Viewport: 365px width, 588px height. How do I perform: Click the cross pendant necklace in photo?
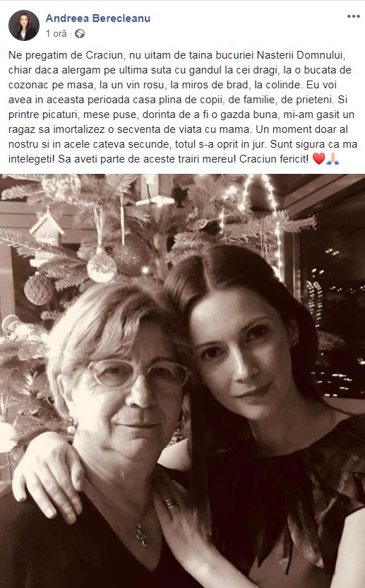[142, 535]
